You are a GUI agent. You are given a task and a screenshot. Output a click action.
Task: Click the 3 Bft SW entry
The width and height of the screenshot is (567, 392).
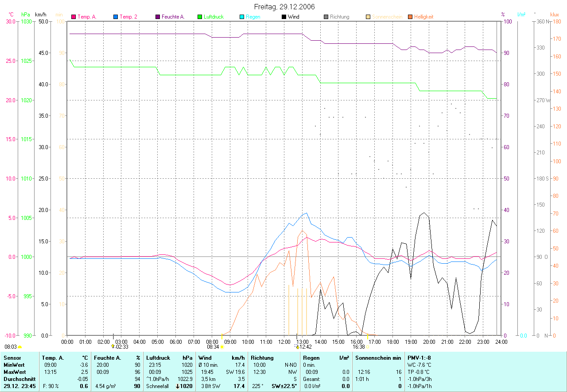coord(211,386)
